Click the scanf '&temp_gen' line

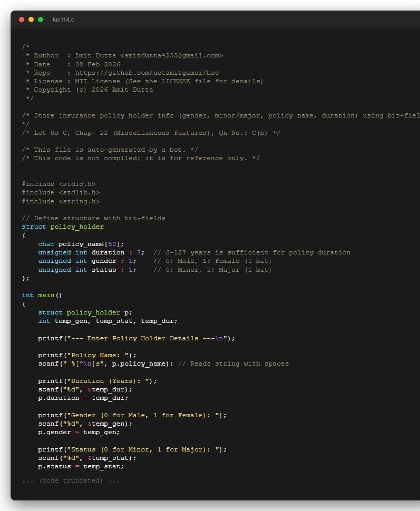point(85,424)
